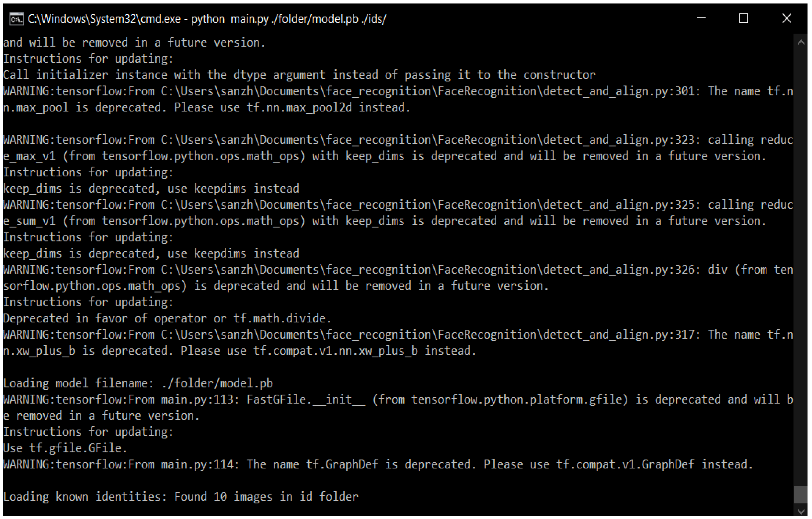
Task: Click the 'Loading known identities' output line
Action: coord(180,497)
